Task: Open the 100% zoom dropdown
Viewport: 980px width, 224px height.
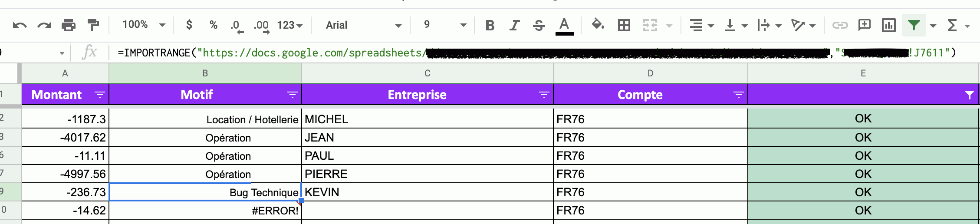Action: (x=144, y=25)
